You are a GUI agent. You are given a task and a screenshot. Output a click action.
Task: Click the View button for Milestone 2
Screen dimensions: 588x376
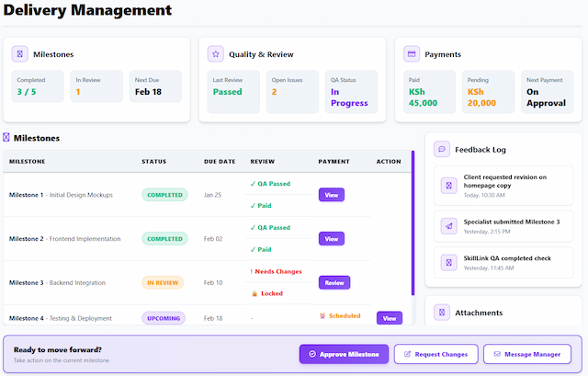[332, 239]
